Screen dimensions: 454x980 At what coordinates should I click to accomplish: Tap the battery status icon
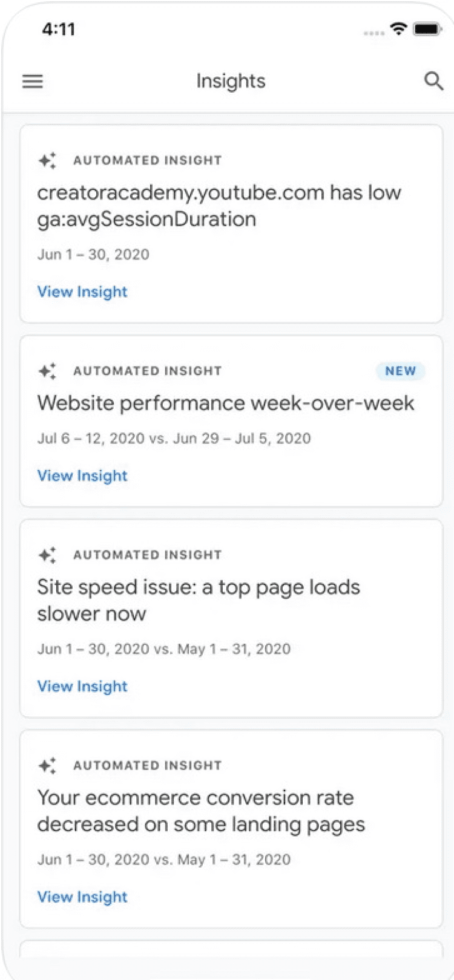pos(427,28)
